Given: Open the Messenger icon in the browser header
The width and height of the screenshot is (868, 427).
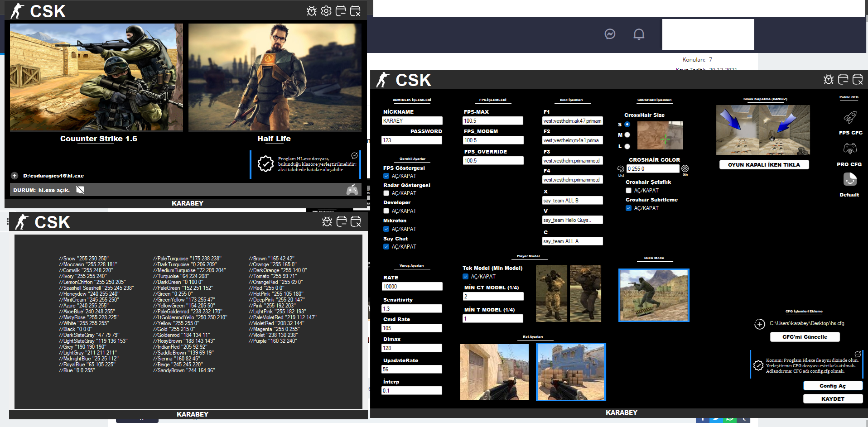Looking at the screenshot, I should [x=610, y=34].
